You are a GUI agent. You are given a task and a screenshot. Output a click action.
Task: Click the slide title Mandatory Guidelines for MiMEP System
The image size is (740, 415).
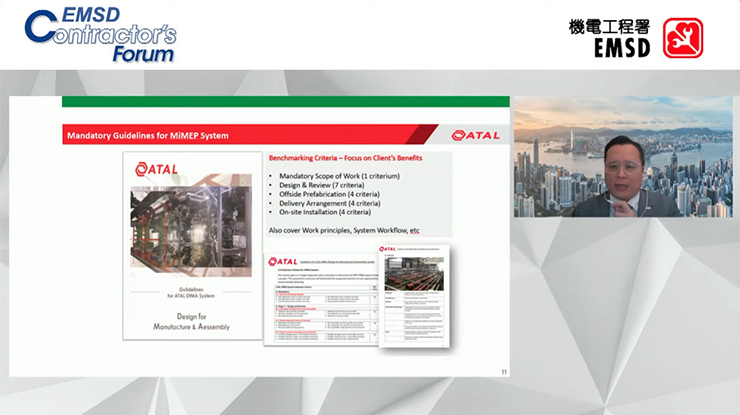[148, 136]
